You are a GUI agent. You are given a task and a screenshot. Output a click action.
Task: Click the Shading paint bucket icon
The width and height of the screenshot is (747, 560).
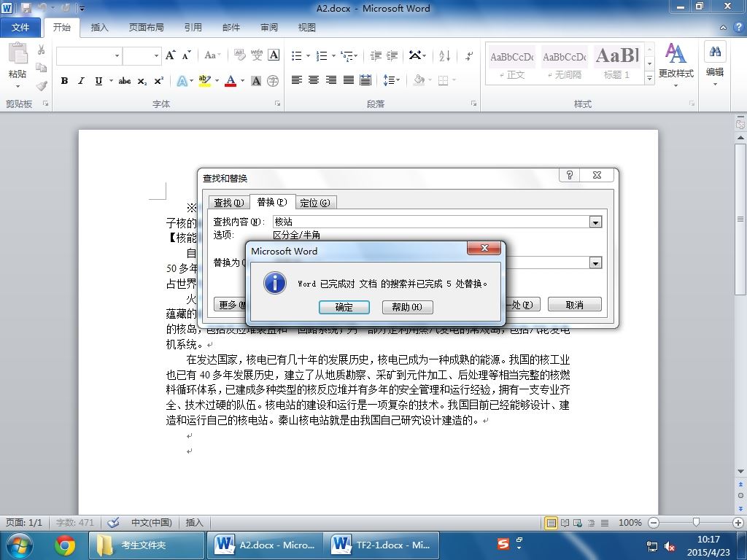coord(419,80)
